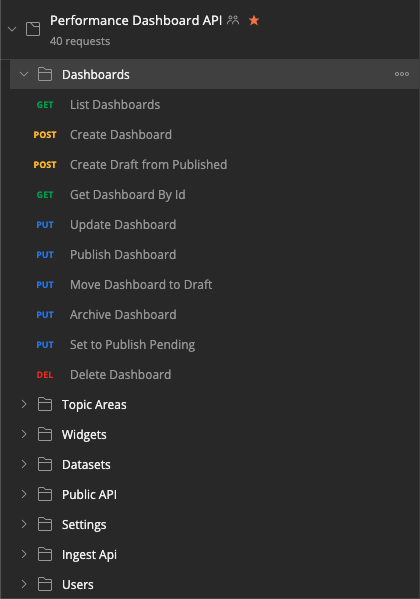This screenshot has width=420, height=599.
Task: Expand the Ingest Api folder
Action: pos(24,554)
